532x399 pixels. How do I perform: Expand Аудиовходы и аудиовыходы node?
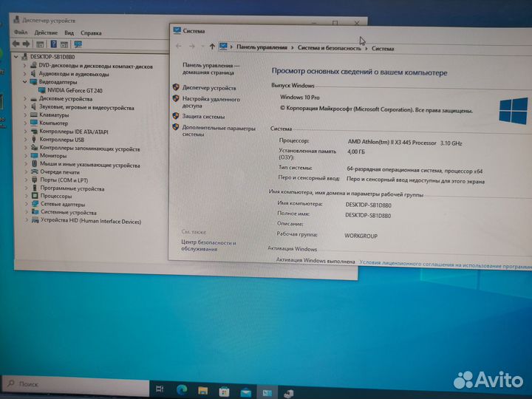(x=24, y=73)
